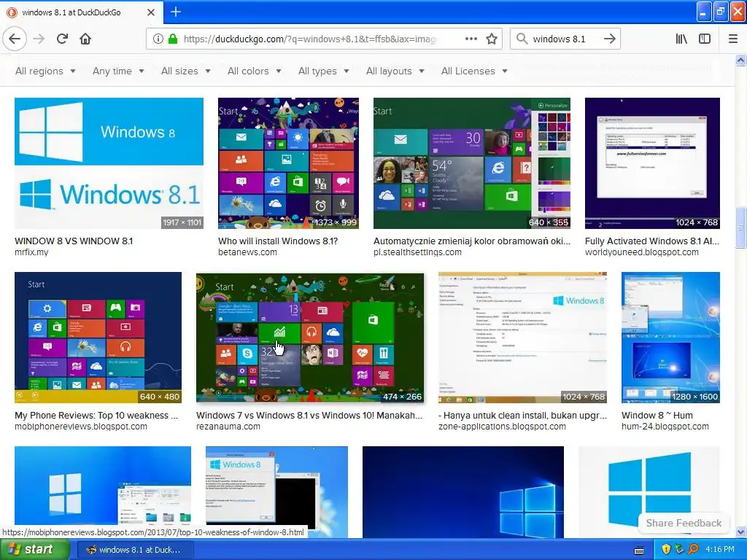Click the security shield tray icon
The height and width of the screenshot is (560, 747).
click(666, 550)
